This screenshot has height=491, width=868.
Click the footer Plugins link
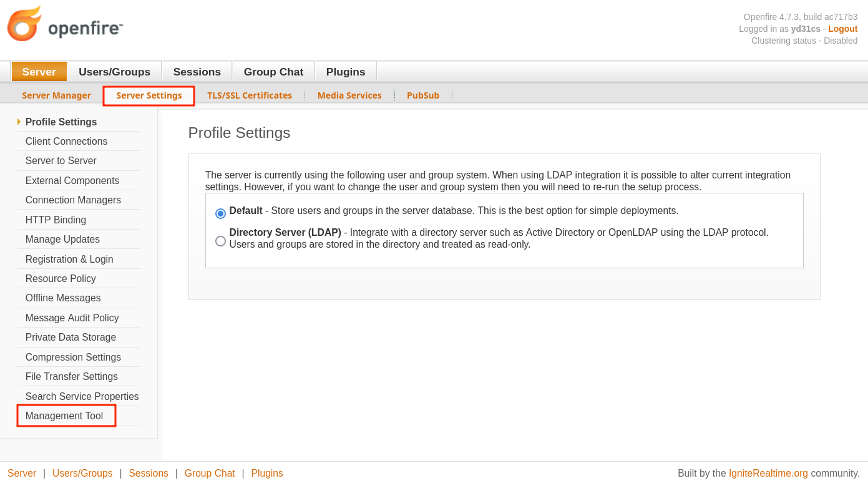[x=267, y=474]
